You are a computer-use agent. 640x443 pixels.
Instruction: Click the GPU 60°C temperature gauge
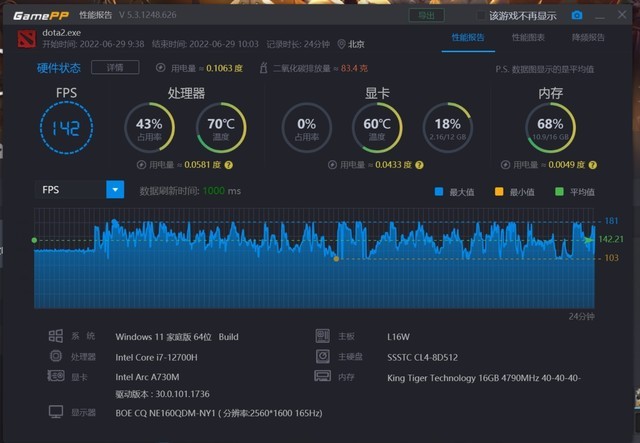(x=377, y=128)
